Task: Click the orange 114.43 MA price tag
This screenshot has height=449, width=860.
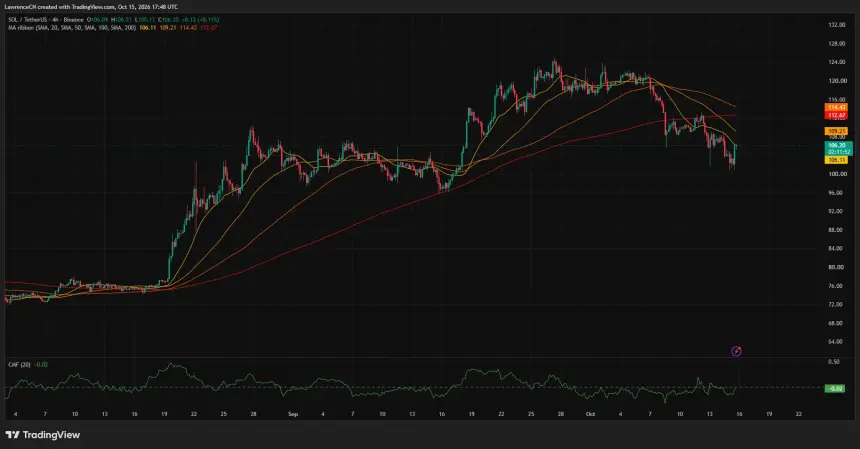Action: click(x=836, y=107)
